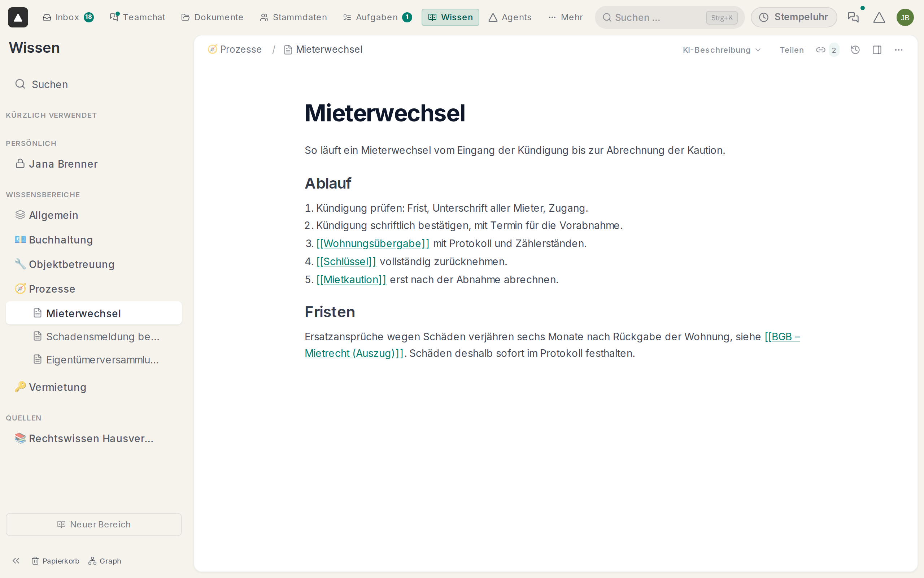
Task: Open the Rechtswissen Hausver... source
Action: tap(93, 438)
